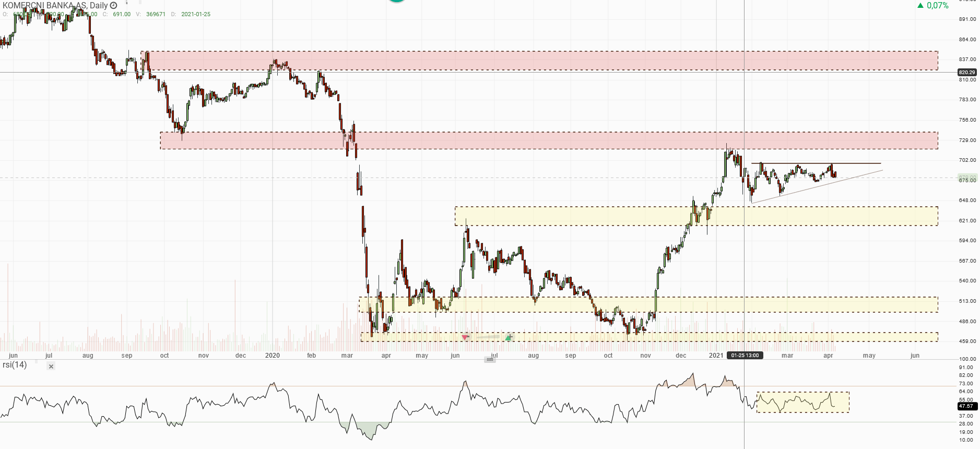This screenshot has width=980, height=449.
Task: Click the KOMERCNI BANKA AS chart title
Action: coord(44,5)
